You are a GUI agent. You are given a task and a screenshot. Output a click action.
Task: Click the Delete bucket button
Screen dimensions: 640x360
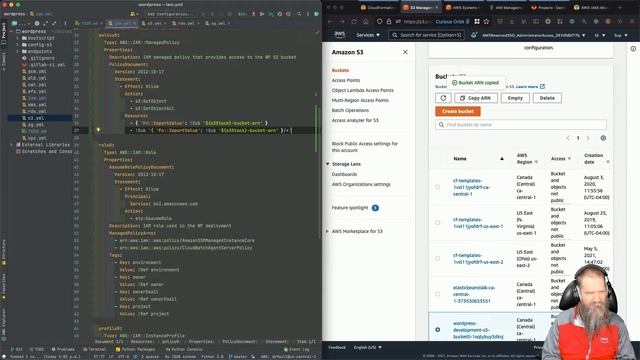coord(547,98)
